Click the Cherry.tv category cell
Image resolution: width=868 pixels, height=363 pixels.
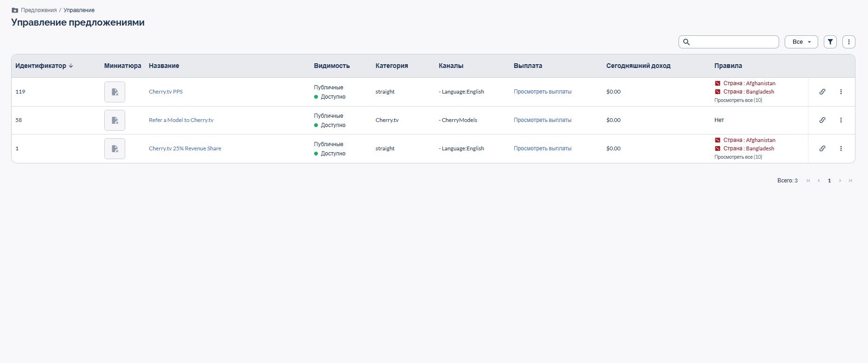pyautogui.click(x=387, y=120)
